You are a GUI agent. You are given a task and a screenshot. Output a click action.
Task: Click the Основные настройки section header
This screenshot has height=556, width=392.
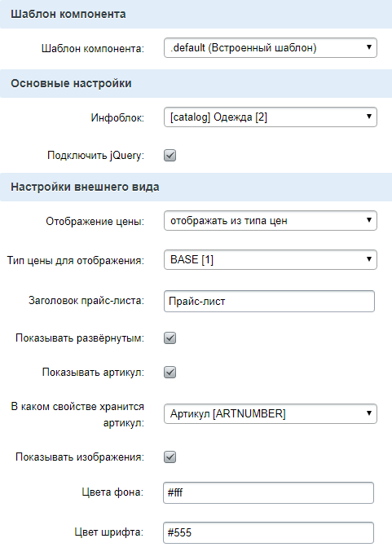coord(196,84)
